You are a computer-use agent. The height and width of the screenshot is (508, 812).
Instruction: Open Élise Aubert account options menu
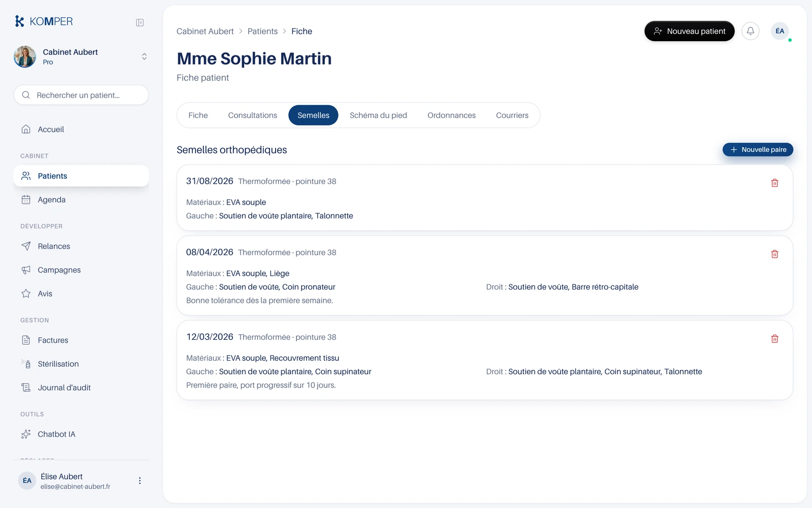click(140, 481)
